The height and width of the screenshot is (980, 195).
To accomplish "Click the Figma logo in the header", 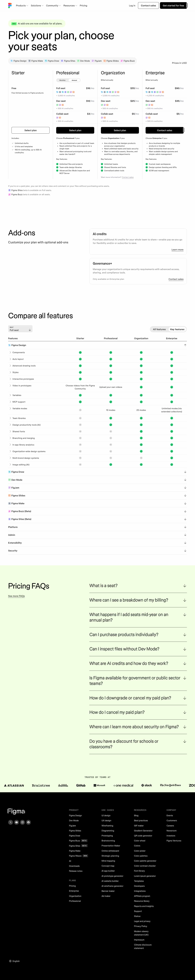I will (x=10, y=5).
